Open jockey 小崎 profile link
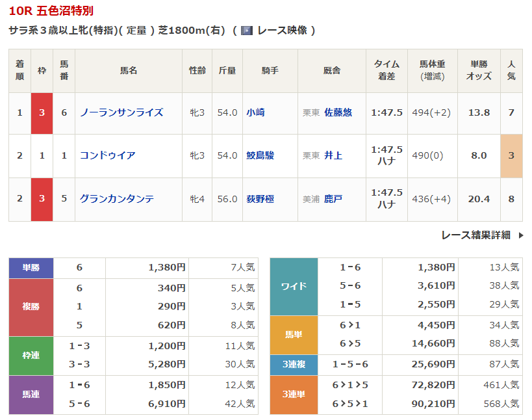 (255, 112)
